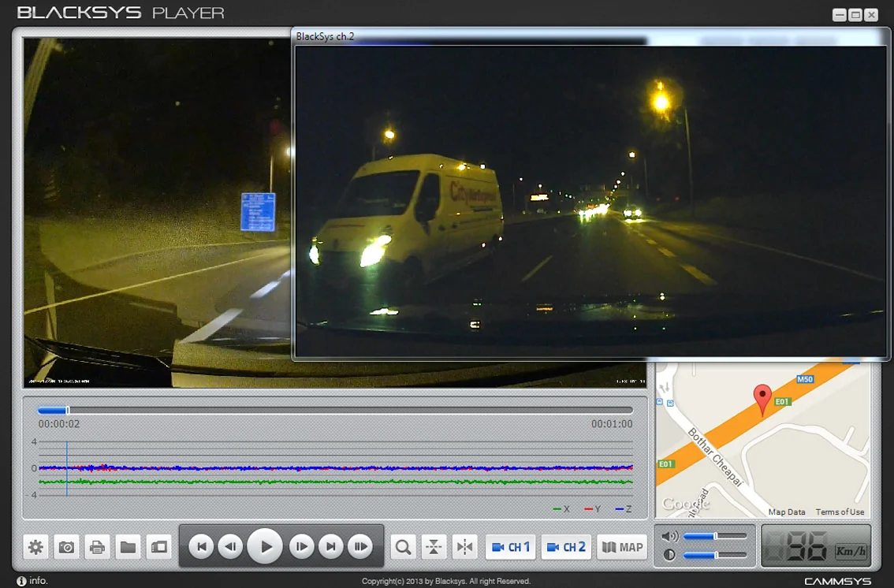Click the Z axis legend label
Viewport: 894px width, 588px height.
tap(624, 509)
